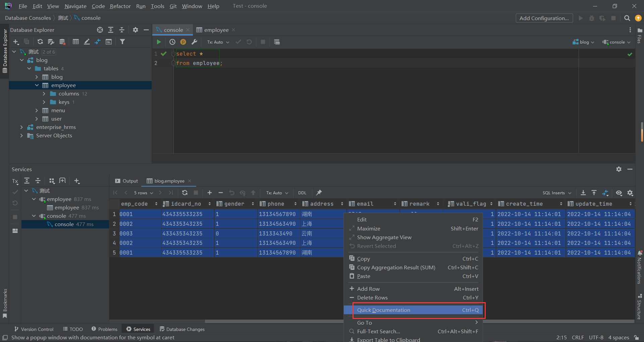
Task: Add a row using grid plus icon
Action: pos(210,193)
